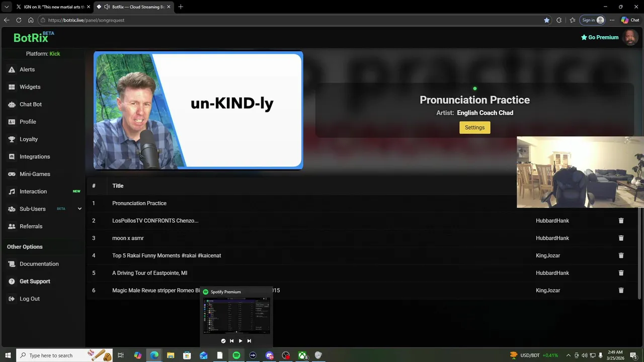Click Go Premium
This screenshot has width=644, height=362.
pos(600,37)
